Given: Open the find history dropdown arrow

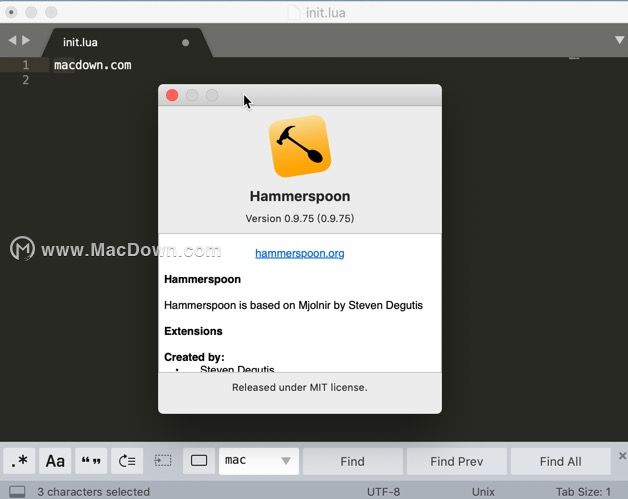Looking at the screenshot, I should click(x=286, y=461).
